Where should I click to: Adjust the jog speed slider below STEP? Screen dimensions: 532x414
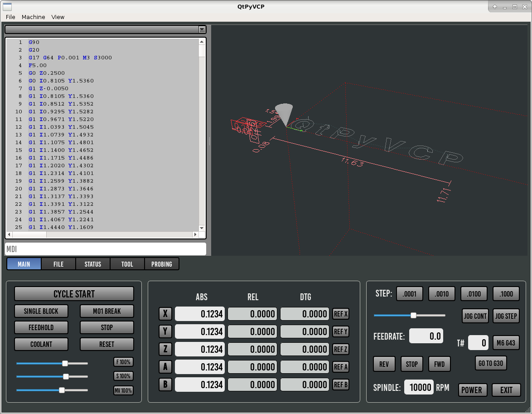point(410,315)
